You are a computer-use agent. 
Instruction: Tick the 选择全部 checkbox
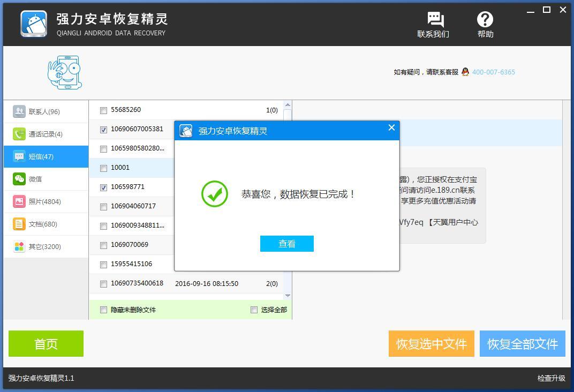pyautogui.click(x=254, y=310)
